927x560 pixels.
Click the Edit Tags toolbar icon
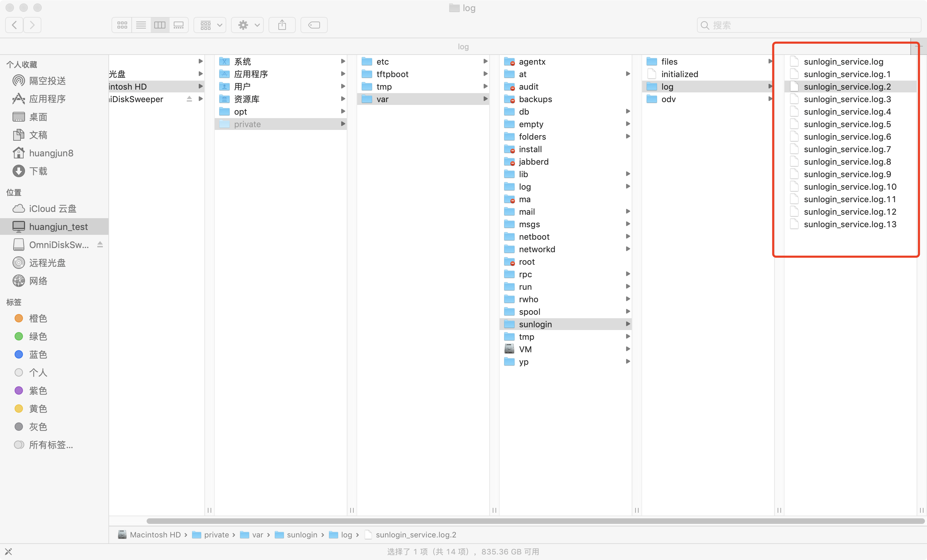coord(313,25)
